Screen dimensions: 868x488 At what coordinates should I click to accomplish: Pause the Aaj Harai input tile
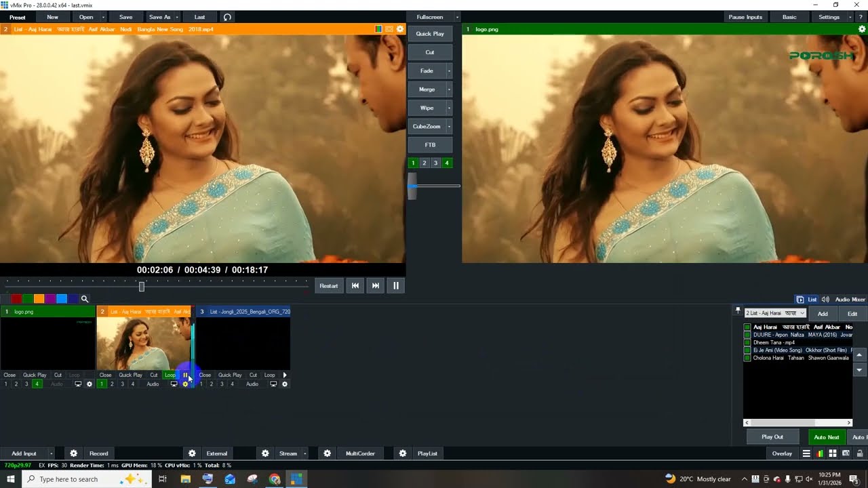(185, 375)
